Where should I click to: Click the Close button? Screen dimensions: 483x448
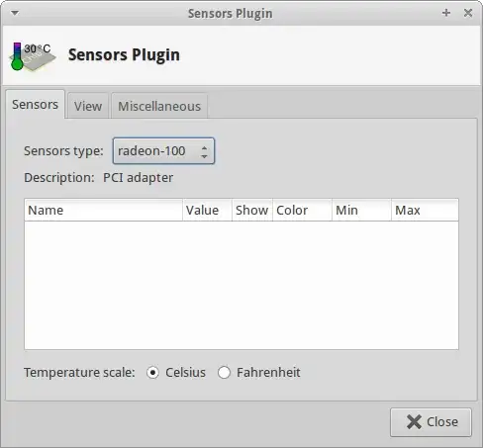tap(431, 422)
